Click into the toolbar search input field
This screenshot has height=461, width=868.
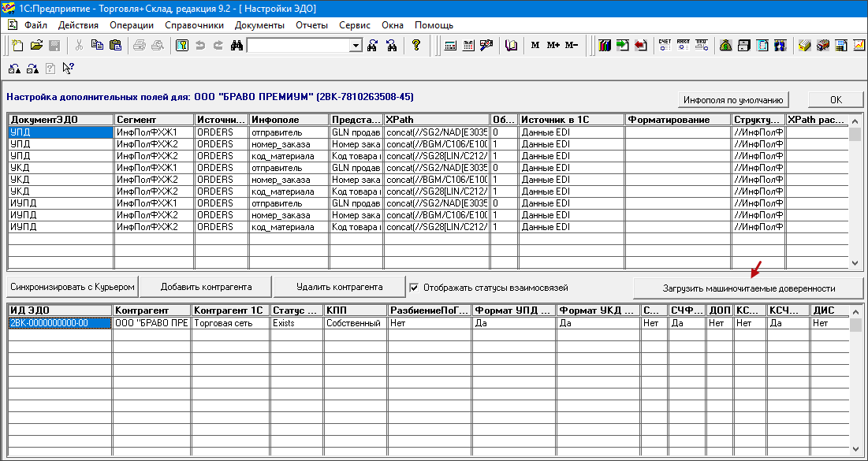(299, 46)
